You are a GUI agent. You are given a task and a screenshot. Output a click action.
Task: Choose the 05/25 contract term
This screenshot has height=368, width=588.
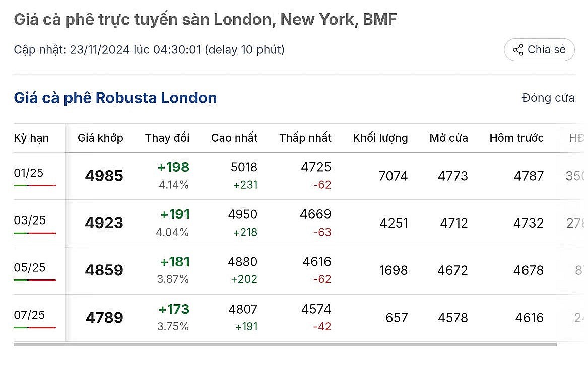tap(30, 268)
